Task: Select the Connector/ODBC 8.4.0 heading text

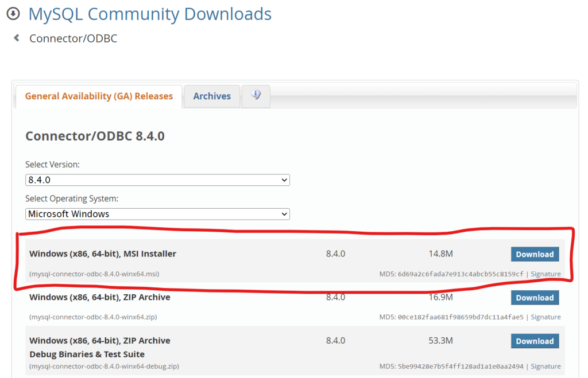Action: coord(95,136)
